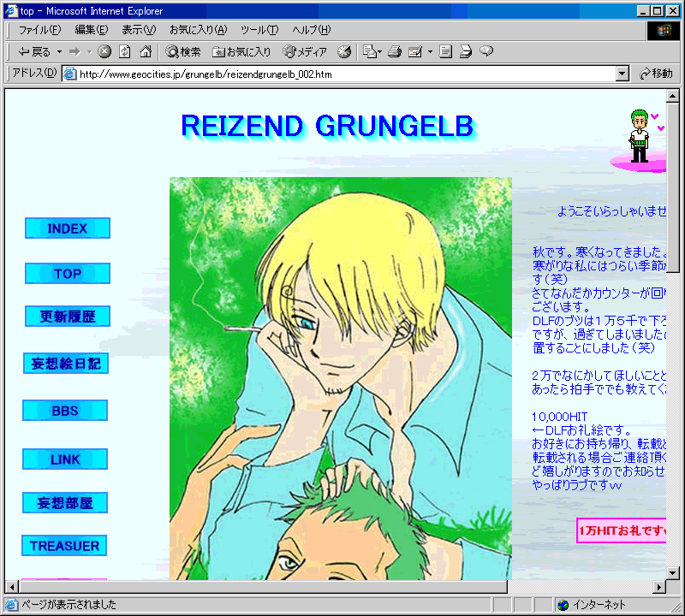Screen dimensions: 685x616
Task: Maximize the Internet Explorer window
Action: (x=657, y=11)
